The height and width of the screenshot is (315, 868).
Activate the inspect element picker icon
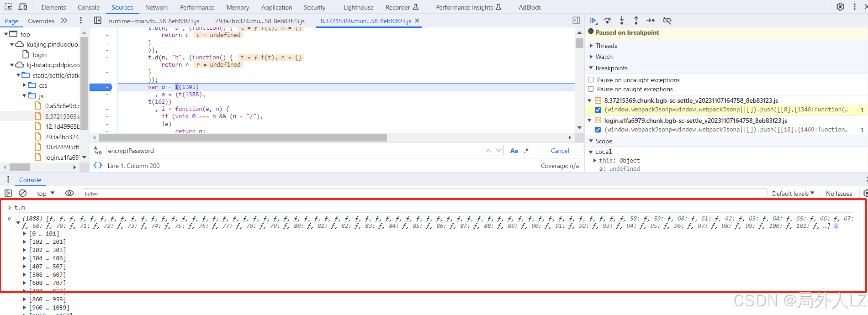[8, 7]
